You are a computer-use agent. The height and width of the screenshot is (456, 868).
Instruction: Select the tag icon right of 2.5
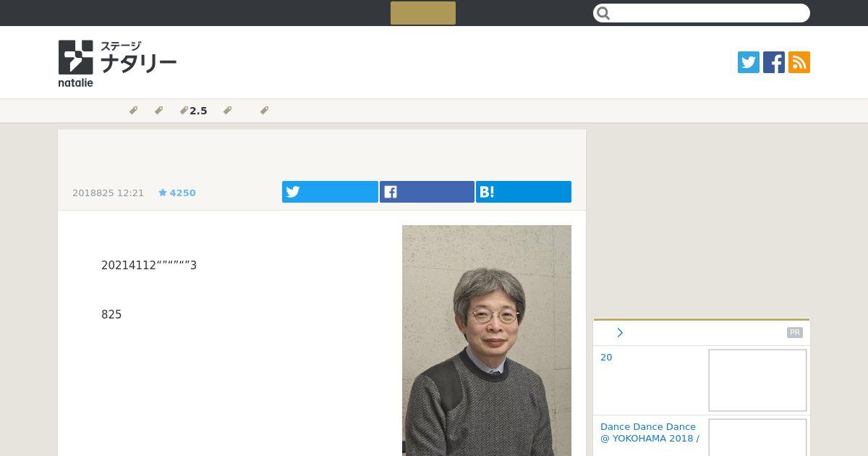tap(227, 111)
